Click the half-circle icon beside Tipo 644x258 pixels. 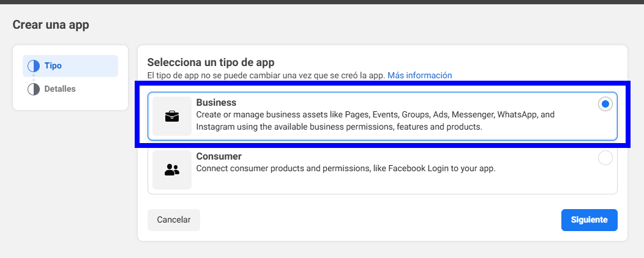[34, 66]
